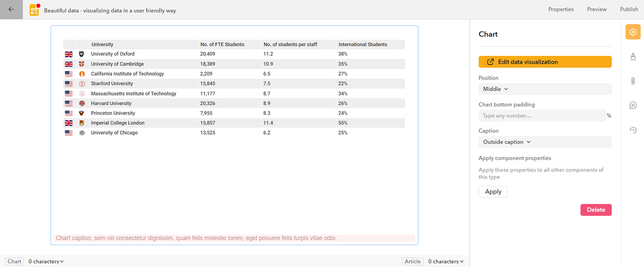The image size is (644, 267).
Task: Click the Massachusetts Institute of Technology seal
Action: 82,94
